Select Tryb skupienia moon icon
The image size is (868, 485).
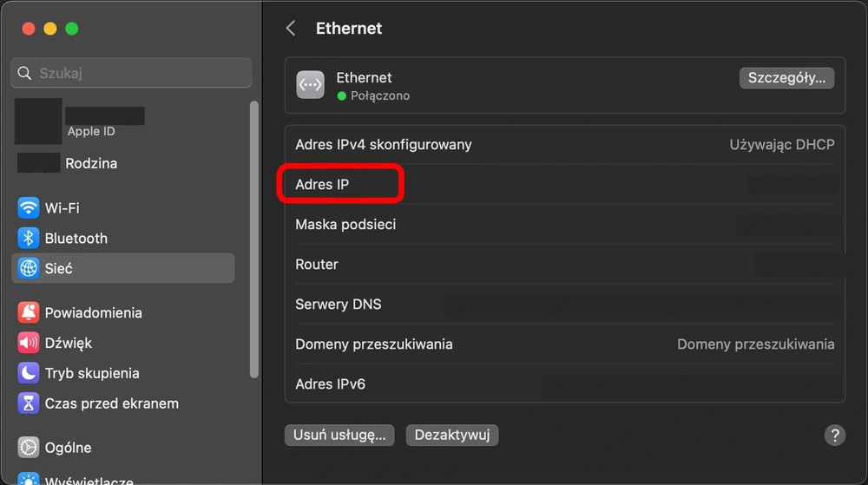click(29, 373)
